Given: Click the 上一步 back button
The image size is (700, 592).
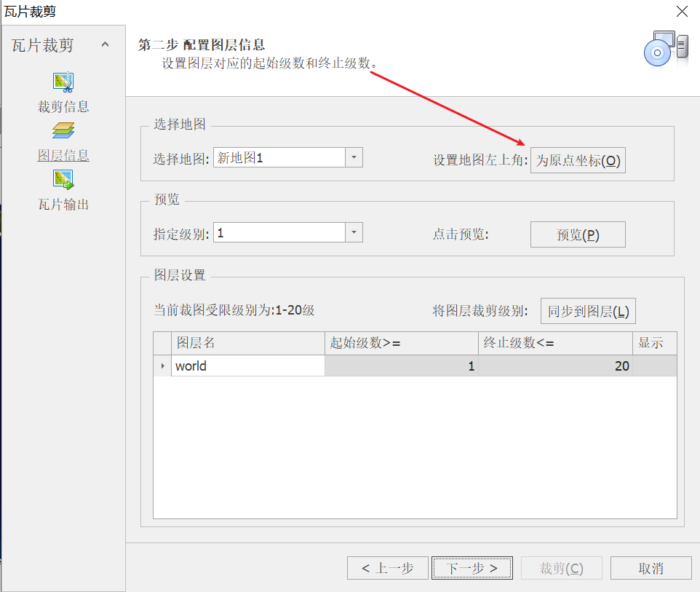Looking at the screenshot, I should pos(388,568).
